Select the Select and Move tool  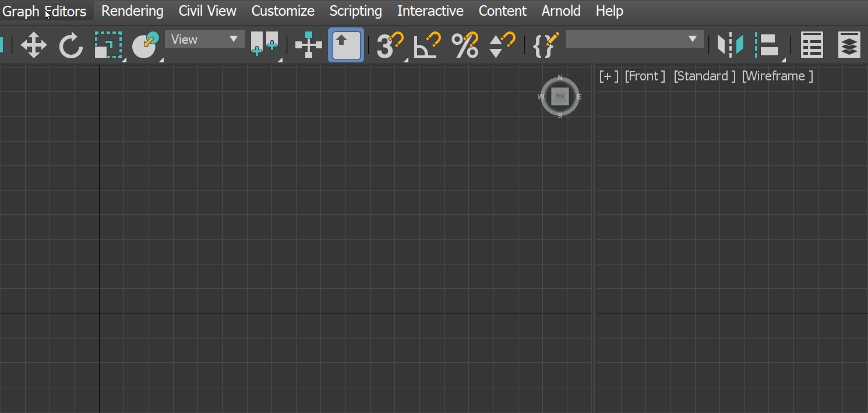pos(34,44)
